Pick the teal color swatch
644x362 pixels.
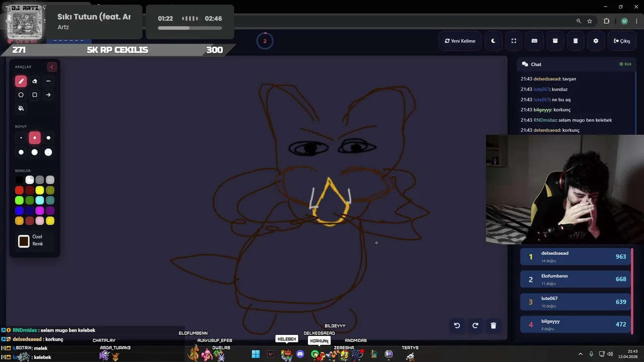pos(50,201)
